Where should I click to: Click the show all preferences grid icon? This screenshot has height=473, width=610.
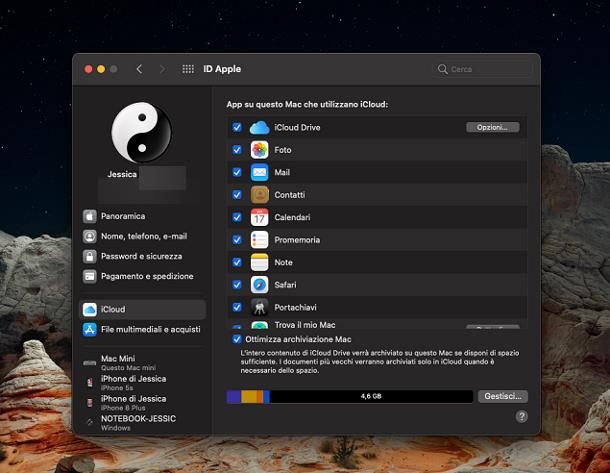coord(188,69)
